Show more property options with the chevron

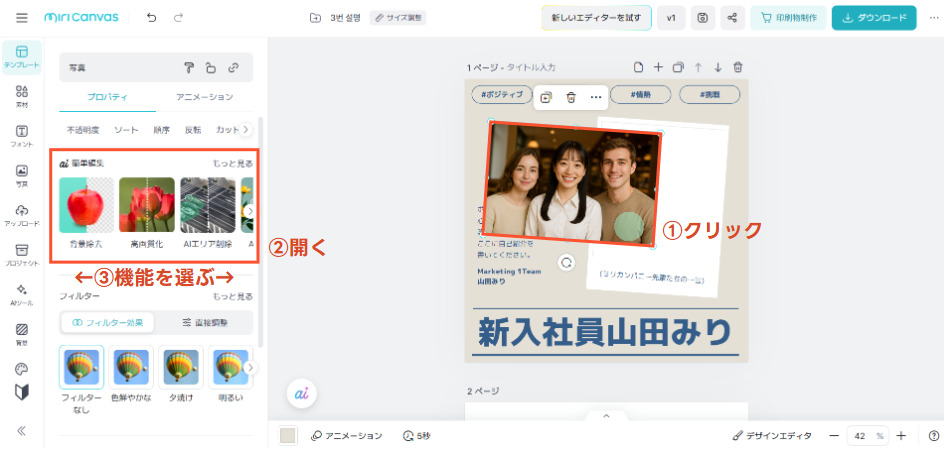click(246, 130)
